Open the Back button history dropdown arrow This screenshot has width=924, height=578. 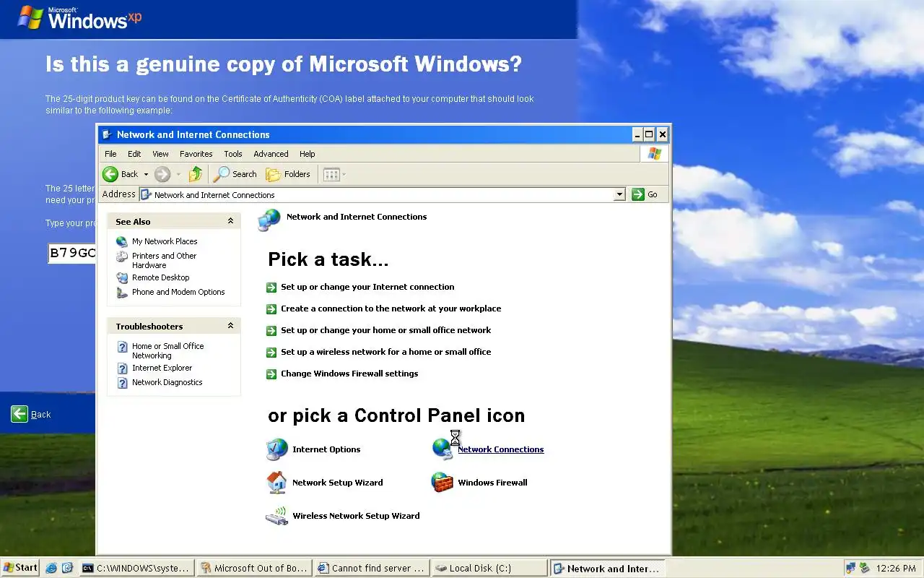pyautogui.click(x=146, y=174)
